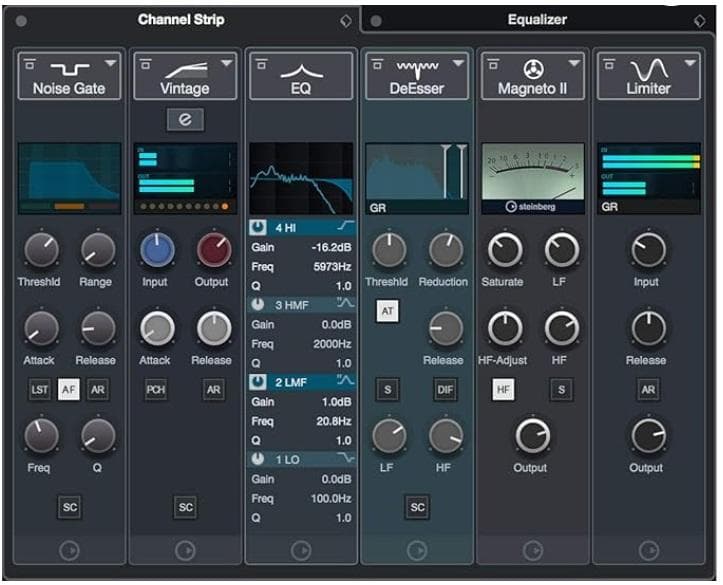
Task: Click the DeEsser bottom bypass icon
Action: [417, 550]
